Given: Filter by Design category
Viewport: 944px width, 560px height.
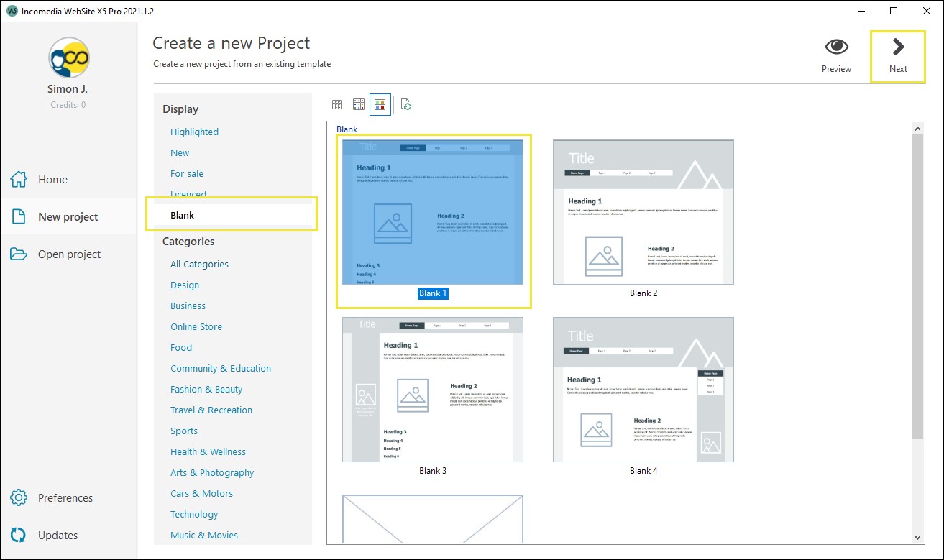Looking at the screenshot, I should (185, 285).
